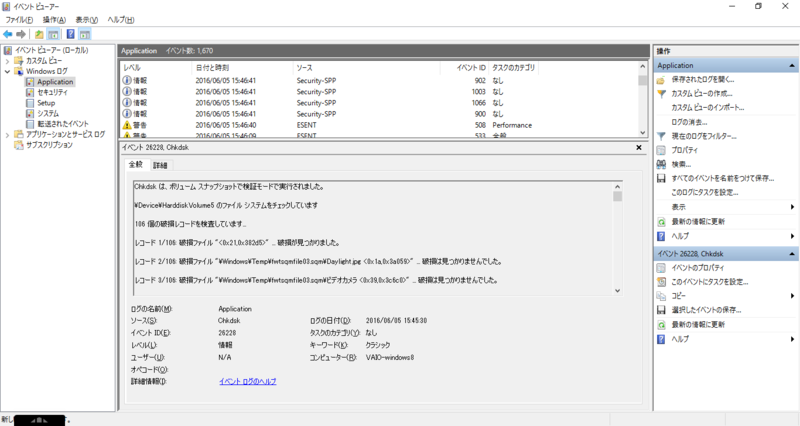Close the event 26228 preview pane

point(639,147)
